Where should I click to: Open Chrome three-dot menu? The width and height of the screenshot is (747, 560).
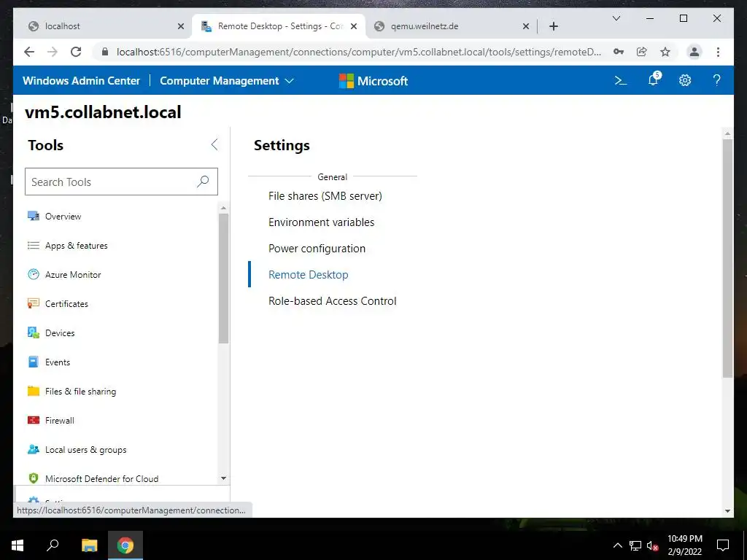tap(718, 52)
